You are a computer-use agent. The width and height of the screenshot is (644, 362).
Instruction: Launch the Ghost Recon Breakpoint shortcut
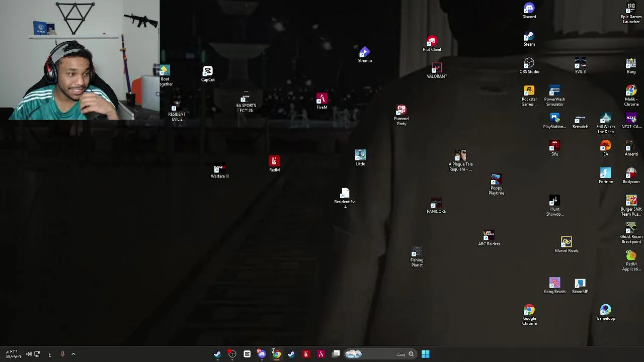[x=631, y=234]
